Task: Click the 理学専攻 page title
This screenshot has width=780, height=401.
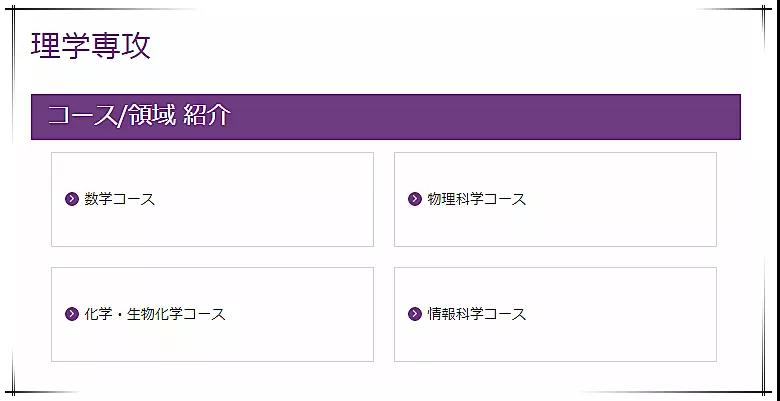Action: (91, 46)
